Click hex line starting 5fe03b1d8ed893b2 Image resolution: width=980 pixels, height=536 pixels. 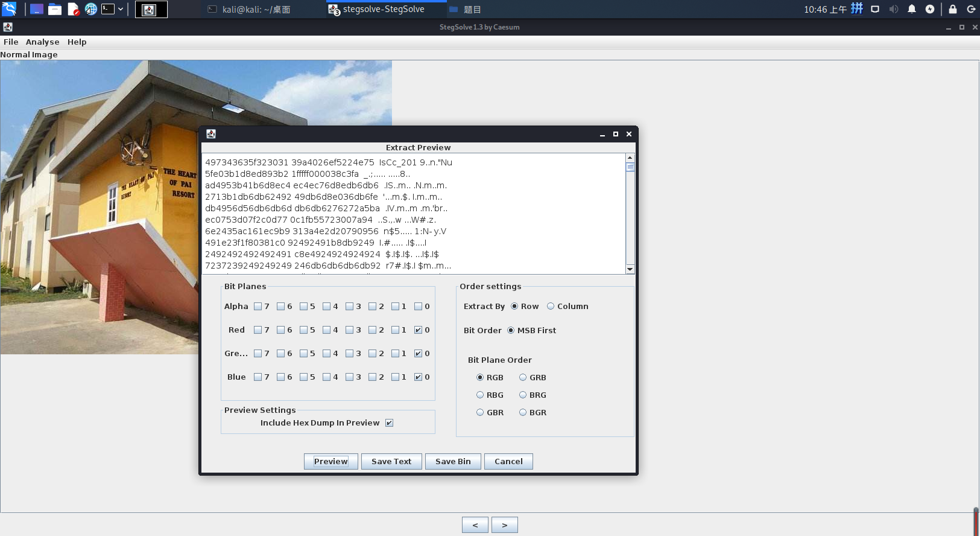click(x=308, y=174)
